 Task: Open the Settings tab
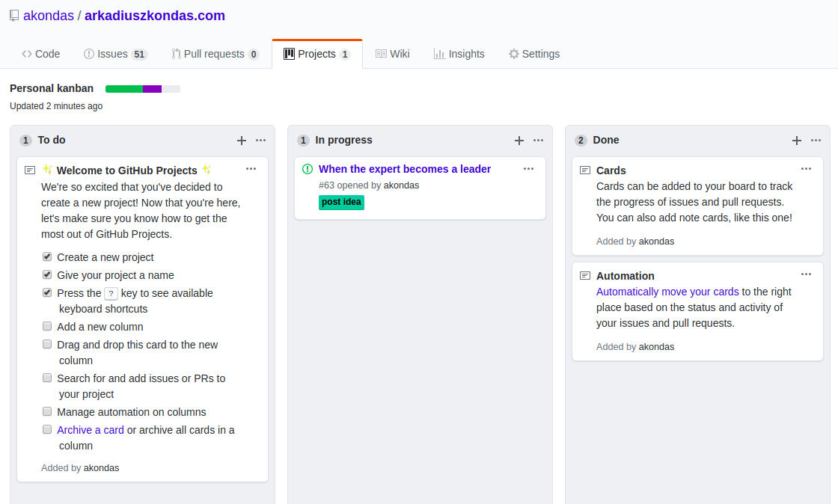(x=534, y=54)
